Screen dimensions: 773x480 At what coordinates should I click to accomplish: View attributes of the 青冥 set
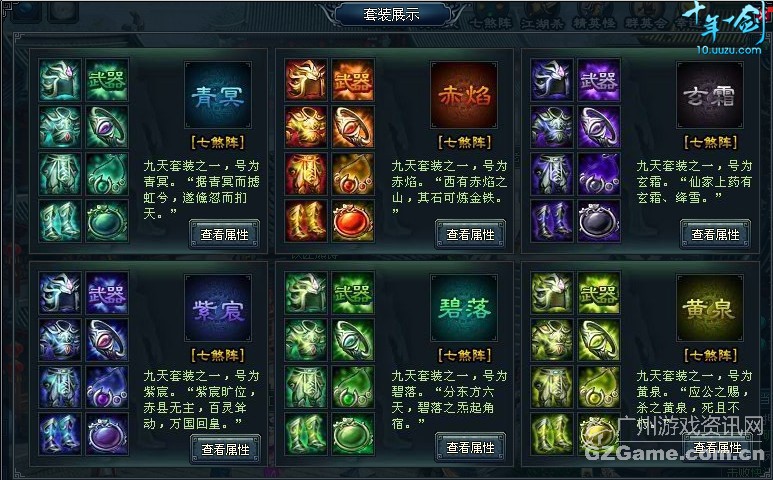[224, 235]
